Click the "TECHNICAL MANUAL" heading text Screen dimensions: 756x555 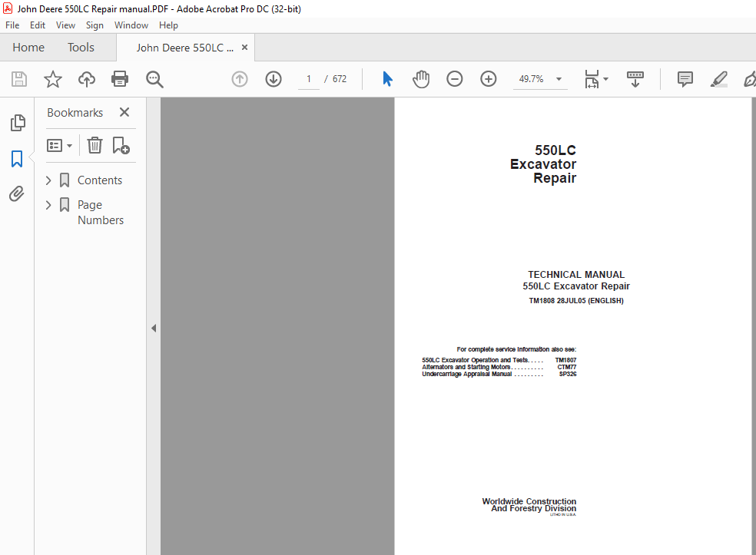(x=576, y=275)
